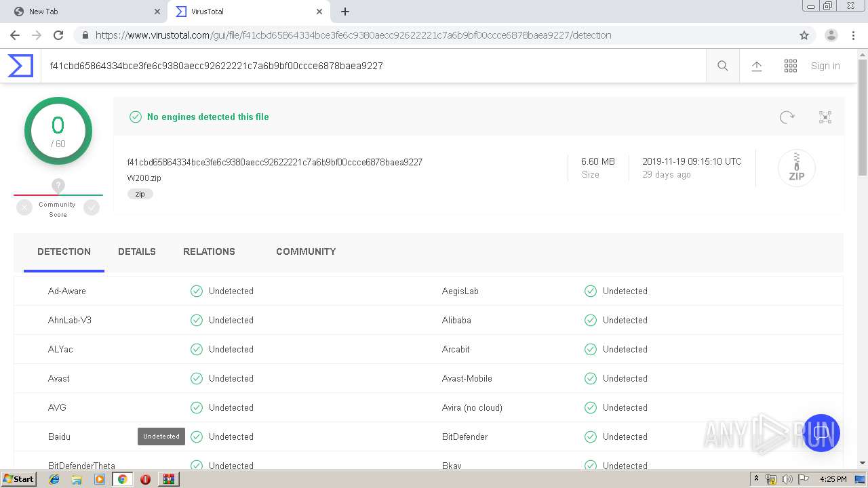Image resolution: width=868 pixels, height=488 pixels.
Task: Click the Ad-Aware engine row
Action: (x=231, y=291)
